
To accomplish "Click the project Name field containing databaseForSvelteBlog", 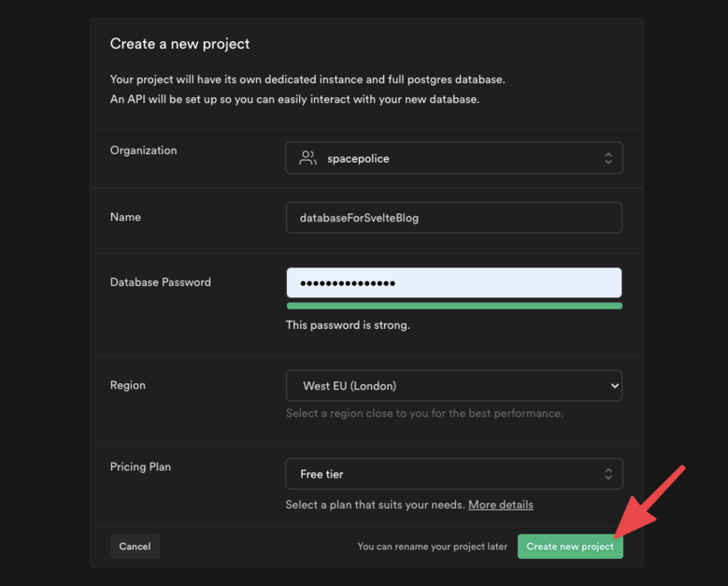I will [454, 217].
